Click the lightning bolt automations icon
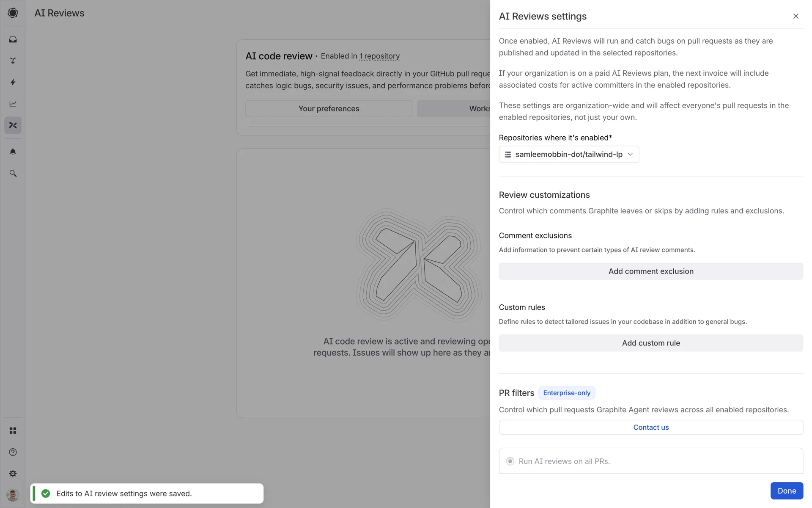The image size is (812, 508). tap(13, 82)
